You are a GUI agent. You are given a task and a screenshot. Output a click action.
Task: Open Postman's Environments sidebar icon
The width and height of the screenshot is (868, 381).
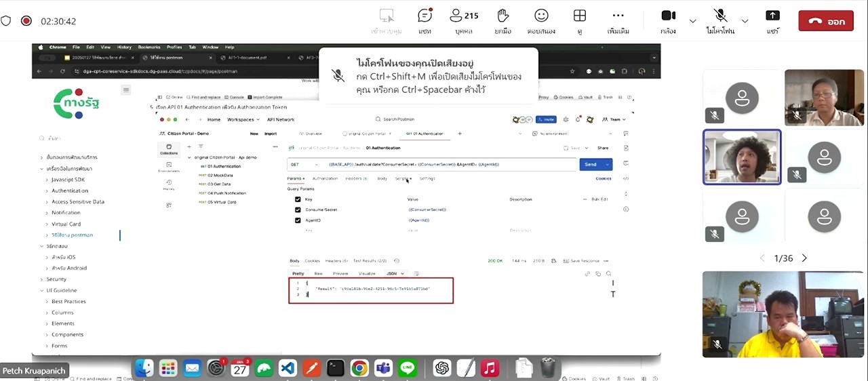pos(169,167)
